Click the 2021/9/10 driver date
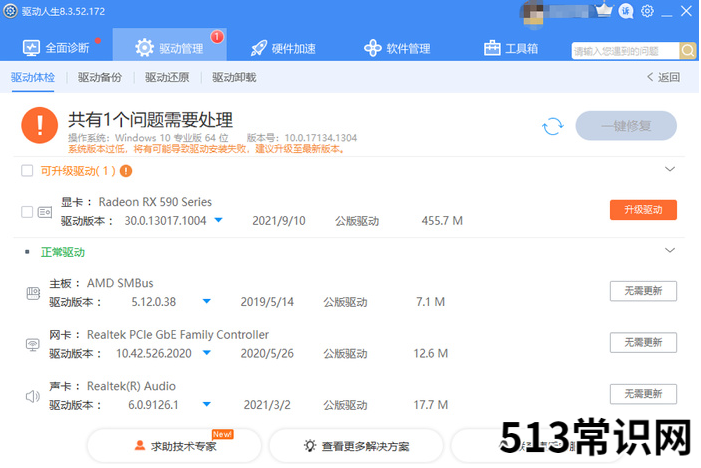 point(279,221)
